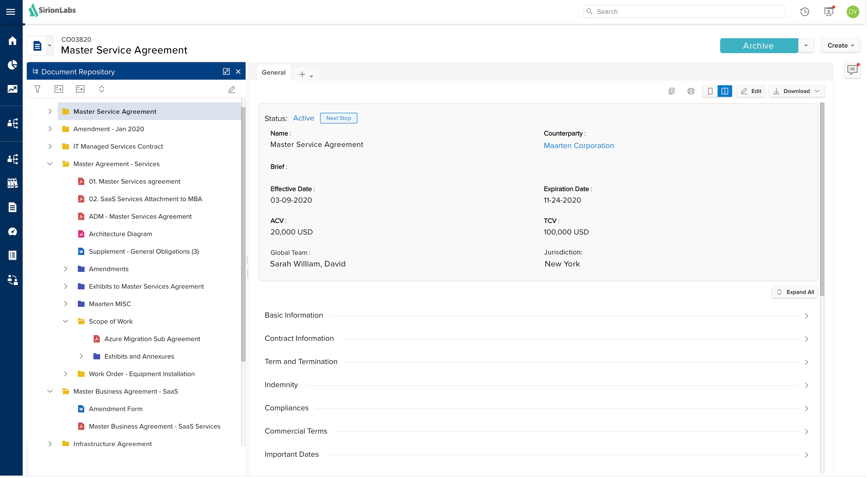Click the Maarten Corporation counterparty link
868x478 pixels.
(579, 145)
